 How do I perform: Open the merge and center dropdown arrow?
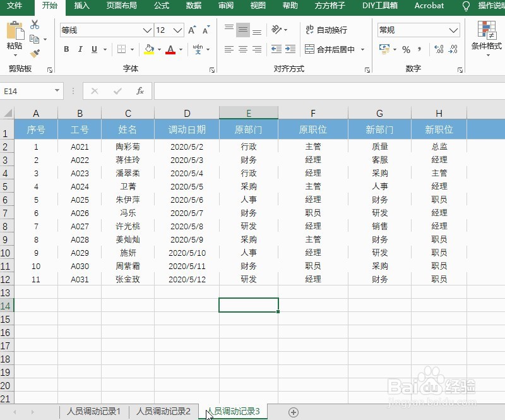362,49
